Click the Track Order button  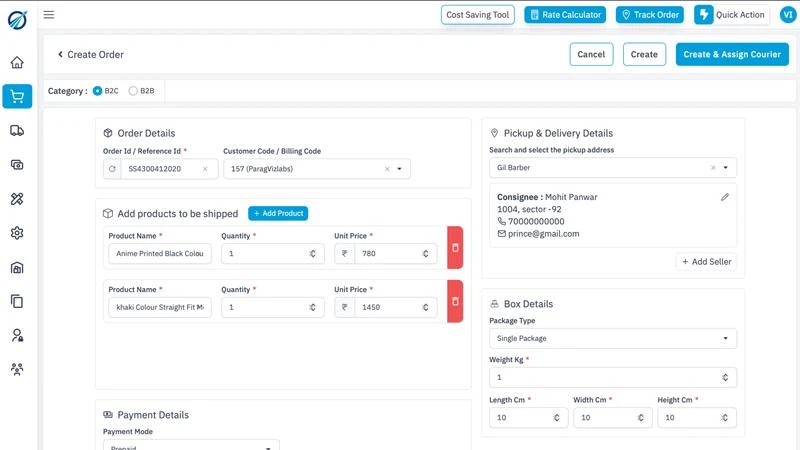click(x=649, y=15)
